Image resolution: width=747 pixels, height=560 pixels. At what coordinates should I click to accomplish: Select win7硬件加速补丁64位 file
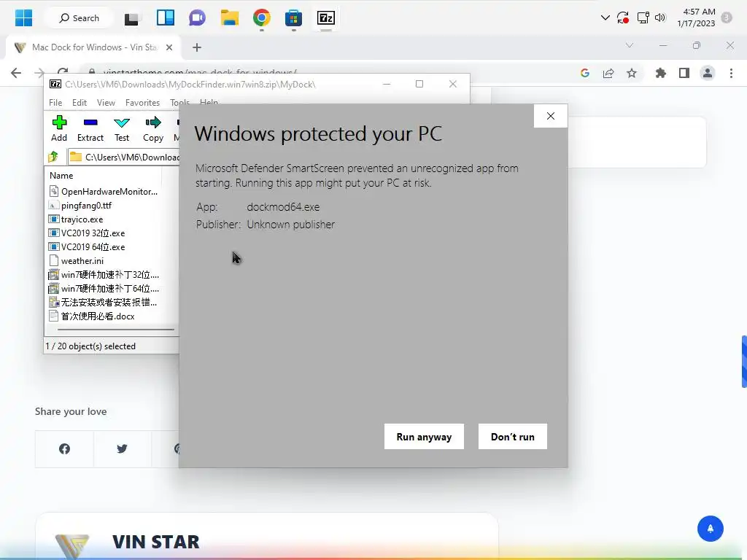[x=104, y=289]
